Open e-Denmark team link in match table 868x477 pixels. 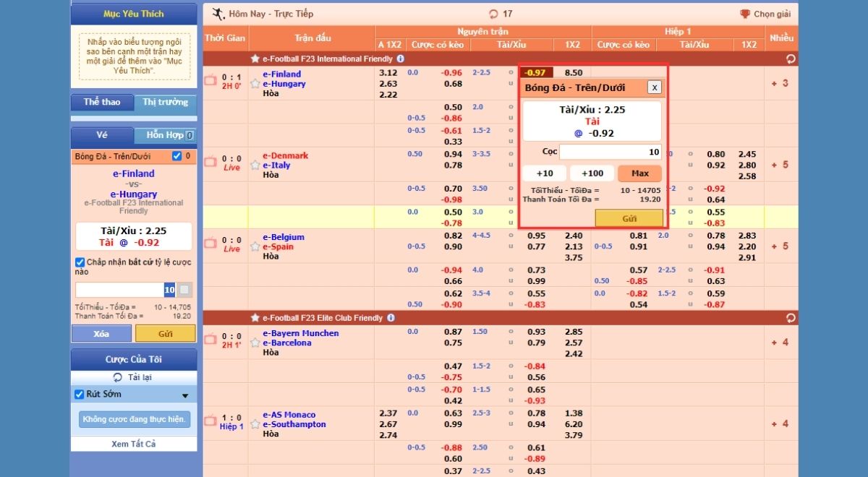click(285, 155)
